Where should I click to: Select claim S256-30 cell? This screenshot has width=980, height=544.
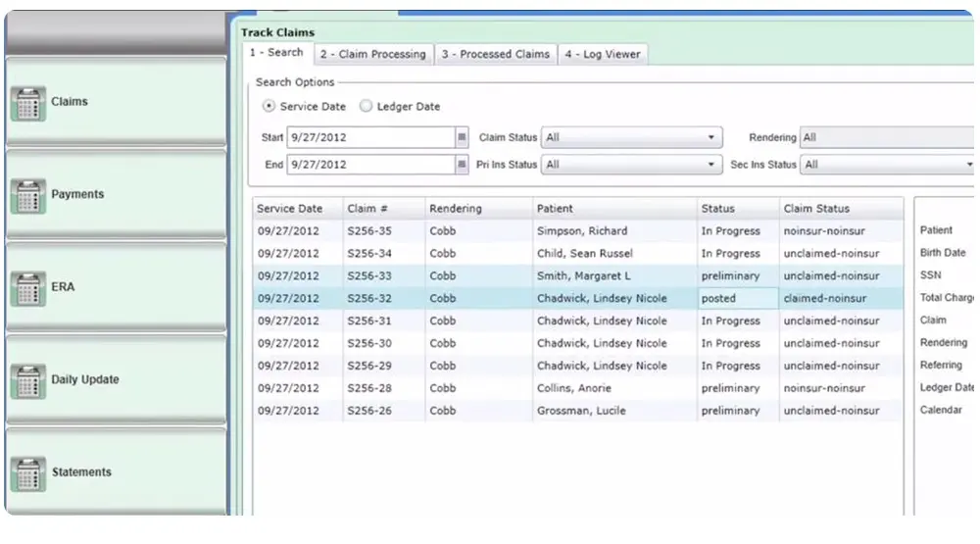click(384, 343)
